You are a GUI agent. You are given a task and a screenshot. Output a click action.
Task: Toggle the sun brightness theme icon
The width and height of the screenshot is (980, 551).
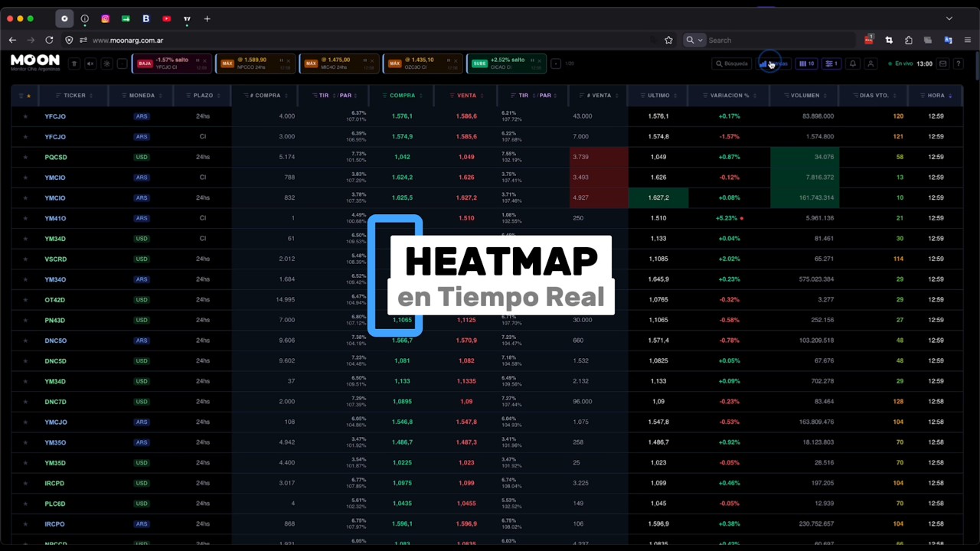coord(106,64)
